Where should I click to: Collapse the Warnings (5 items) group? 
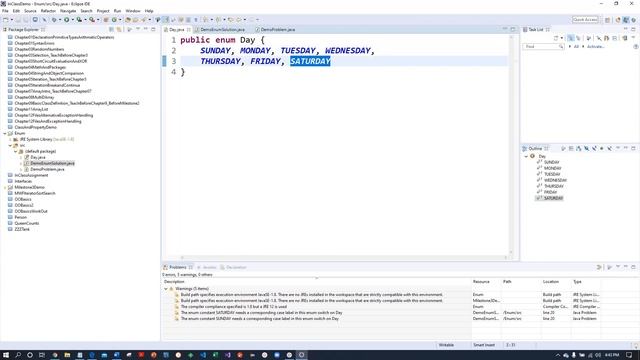166,289
